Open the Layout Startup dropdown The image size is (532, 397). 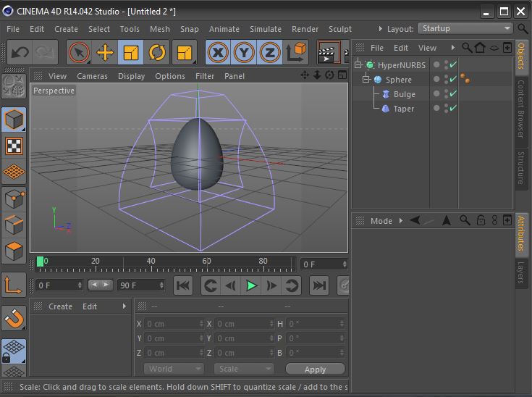[x=465, y=28]
